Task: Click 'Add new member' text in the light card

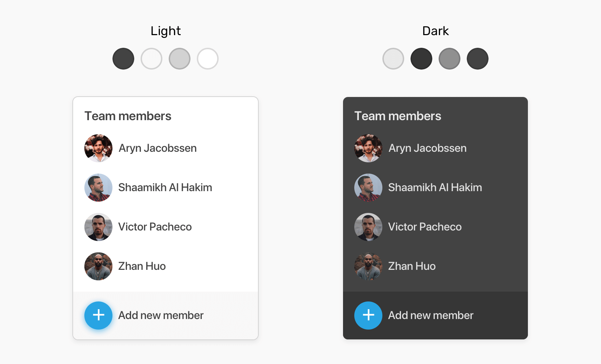Action: point(161,315)
